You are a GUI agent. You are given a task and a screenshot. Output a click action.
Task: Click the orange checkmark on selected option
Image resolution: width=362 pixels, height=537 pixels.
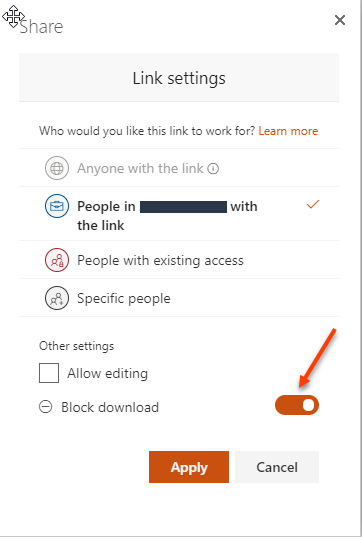tap(313, 204)
